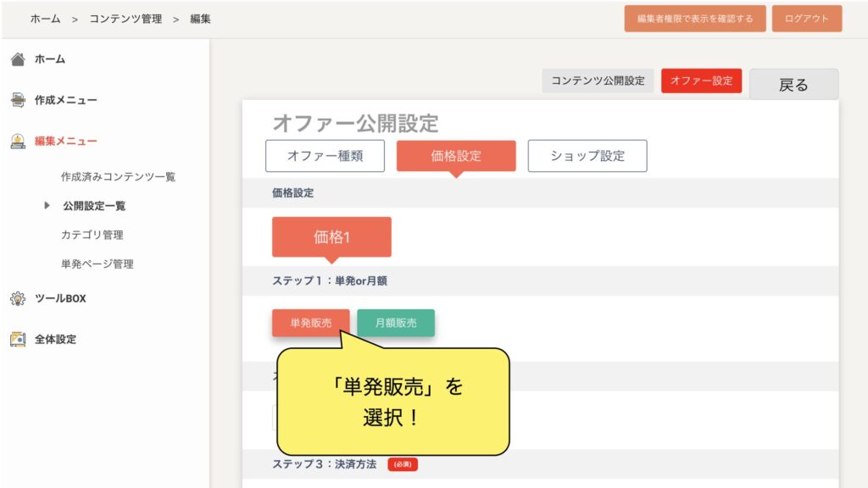
Task: Click the ツールBOX gear icon
Action: tap(17, 298)
